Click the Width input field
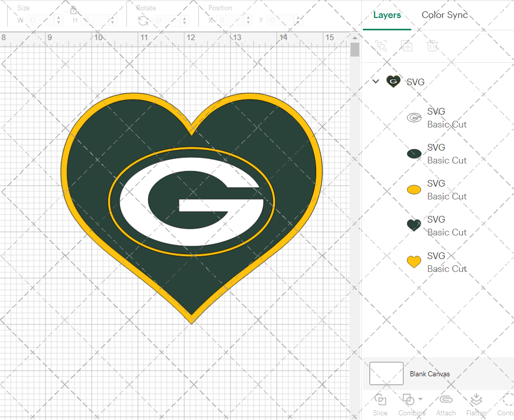Screen dimensions: 514x420 [x=41, y=21]
